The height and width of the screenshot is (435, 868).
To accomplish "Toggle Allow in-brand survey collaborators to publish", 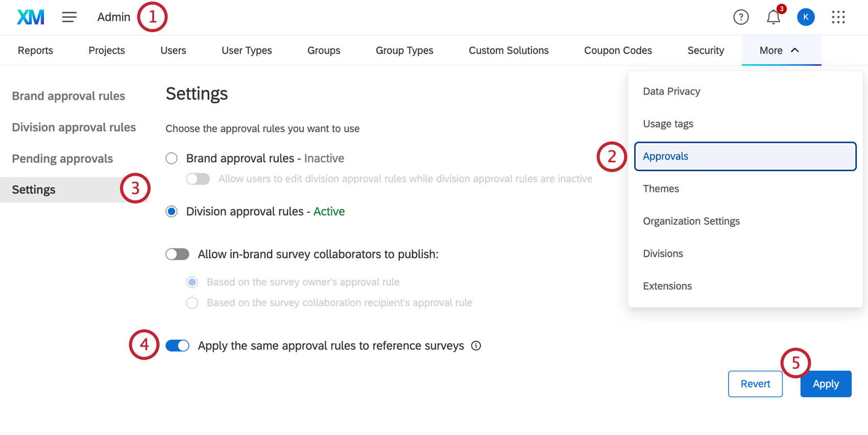I will coord(177,254).
